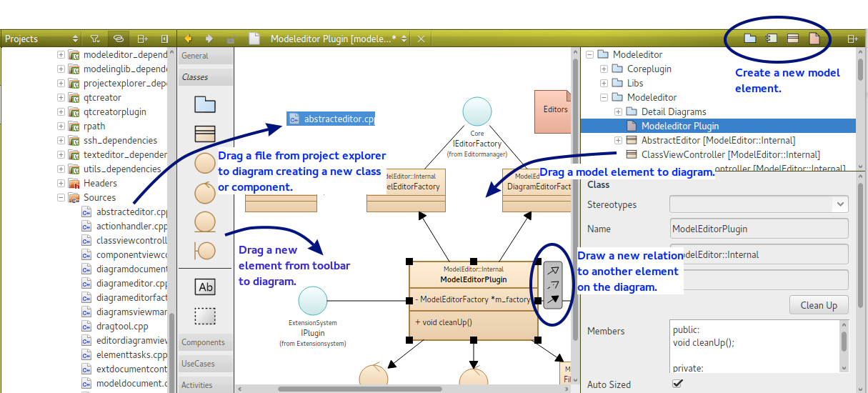Create a new package in model tree toolbar

(750, 39)
